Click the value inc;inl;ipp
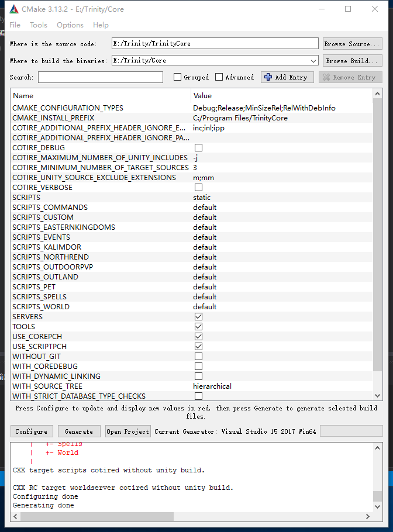The height and width of the screenshot is (532, 393). (x=209, y=128)
